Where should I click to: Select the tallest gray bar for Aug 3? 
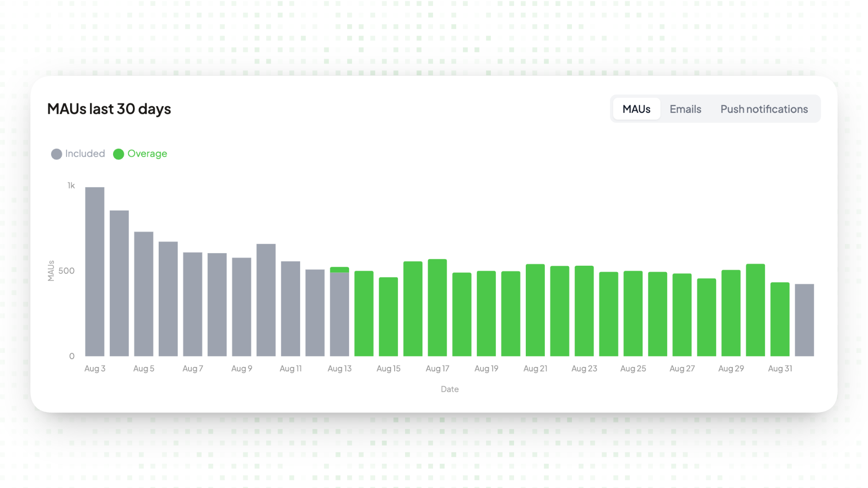point(95,272)
